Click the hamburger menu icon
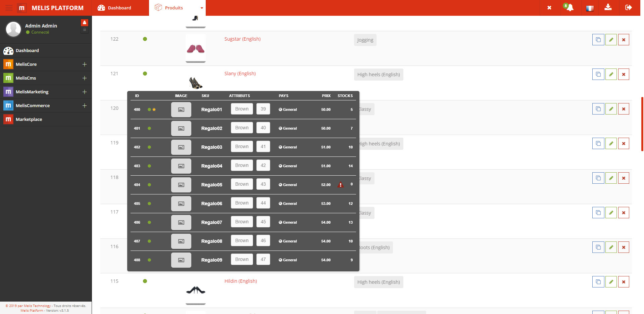The height and width of the screenshot is (314, 644). (x=9, y=8)
